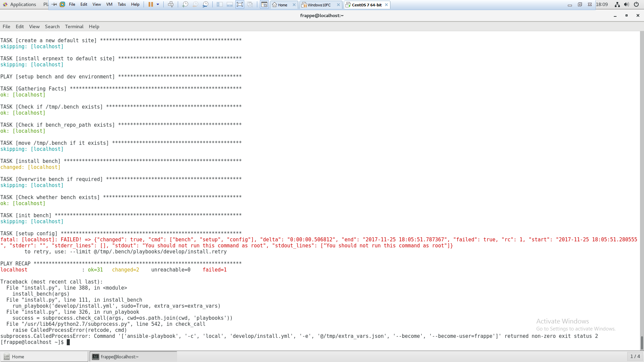Toggle the library sidebar panel

click(x=219, y=4)
